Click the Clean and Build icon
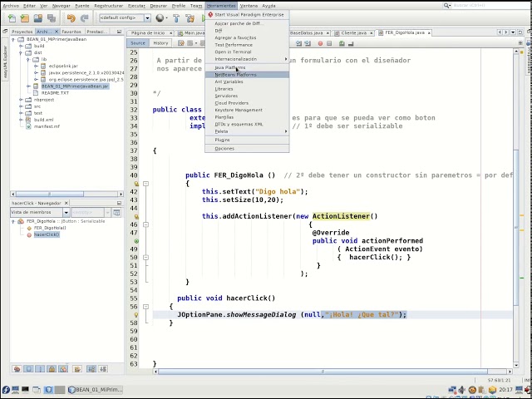 pyautogui.click(x=190, y=18)
